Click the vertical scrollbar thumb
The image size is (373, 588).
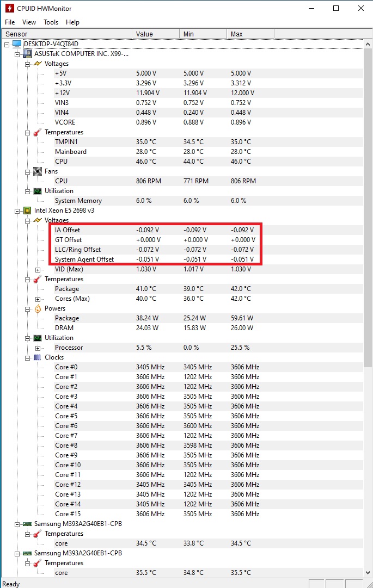pos(368,208)
